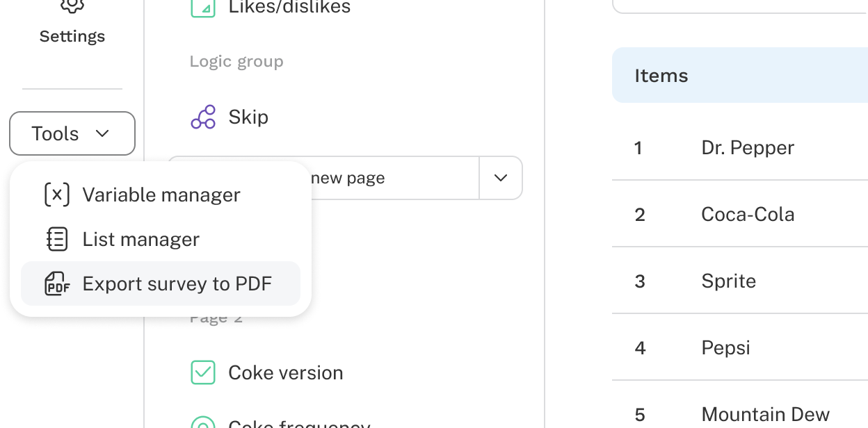
Task: Open the Tools dropdown
Action: 72,133
